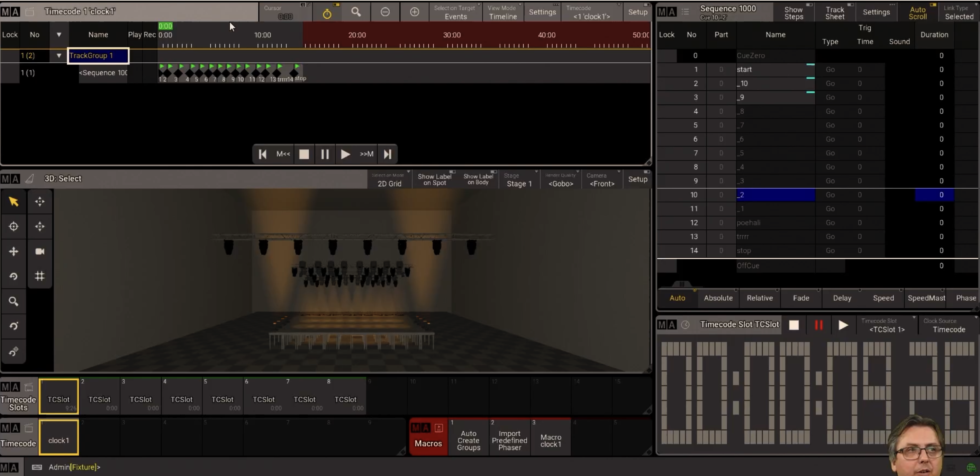The width and height of the screenshot is (980, 476).
Task: Click the jump to start playback icon
Action: [263, 154]
